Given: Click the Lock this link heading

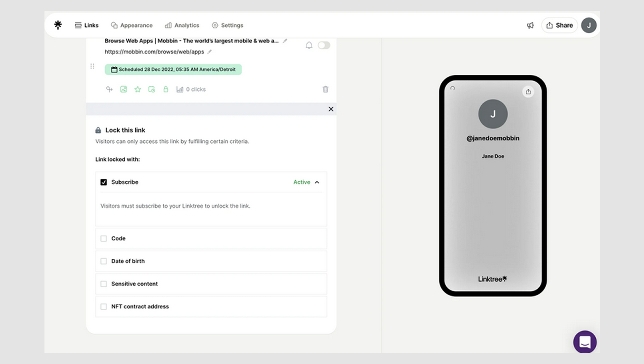Looking at the screenshot, I should pos(125,130).
